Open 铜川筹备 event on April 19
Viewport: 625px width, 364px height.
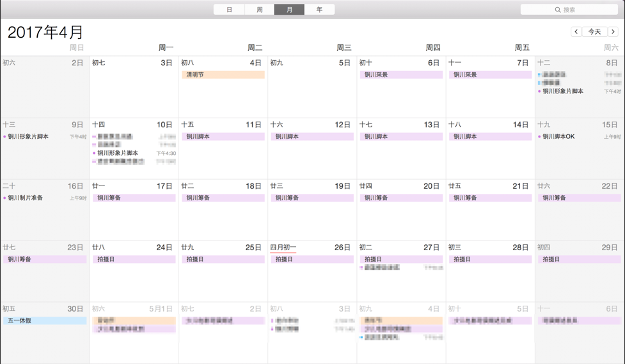(x=312, y=198)
